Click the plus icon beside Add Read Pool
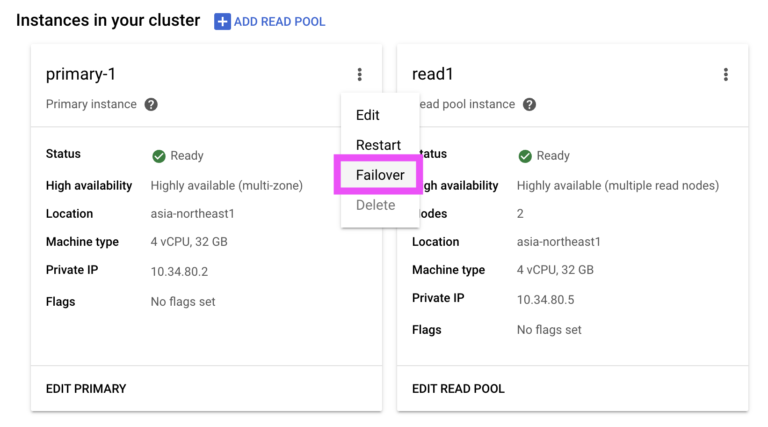The width and height of the screenshot is (768, 427). tap(222, 22)
